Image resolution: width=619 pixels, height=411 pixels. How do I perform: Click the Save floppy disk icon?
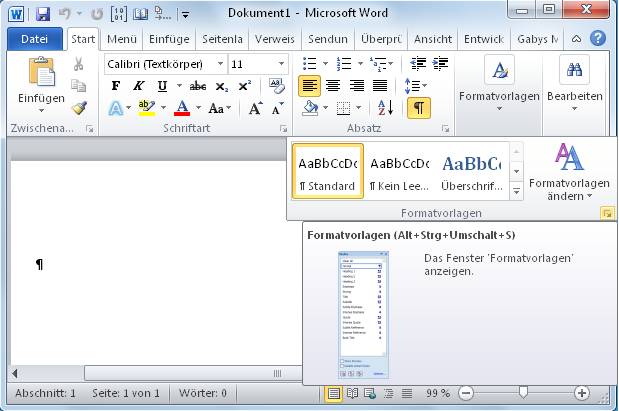point(43,14)
